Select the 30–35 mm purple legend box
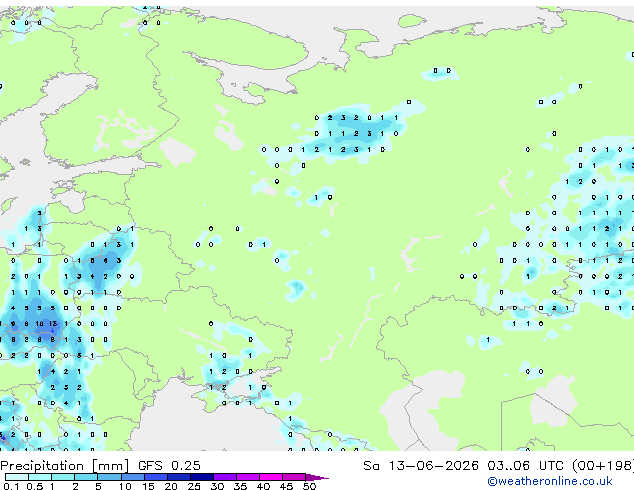 225,477
